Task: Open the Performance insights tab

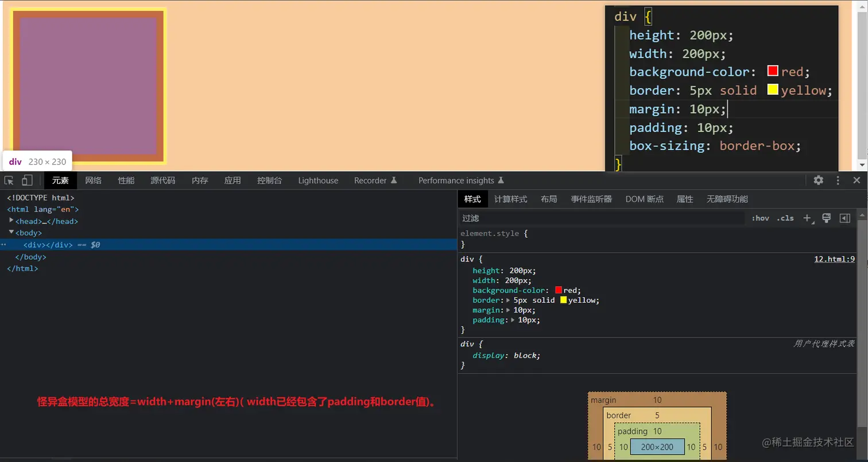Action: (461, 180)
